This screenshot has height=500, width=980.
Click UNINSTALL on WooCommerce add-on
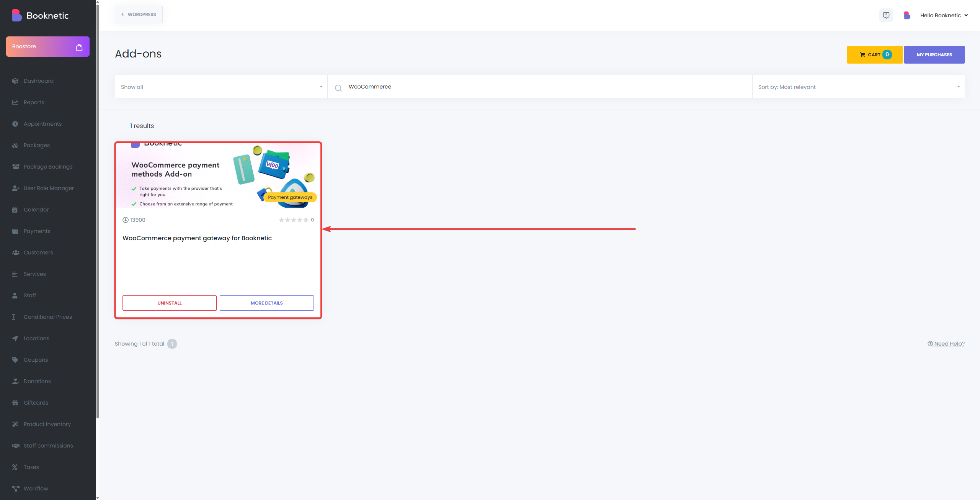[170, 303]
